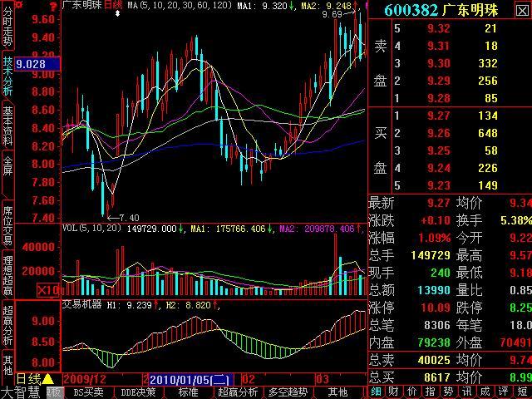This screenshot has height=399, width=532.
Task: Click sell level 3 volume 332
Action: pyautogui.click(x=488, y=63)
